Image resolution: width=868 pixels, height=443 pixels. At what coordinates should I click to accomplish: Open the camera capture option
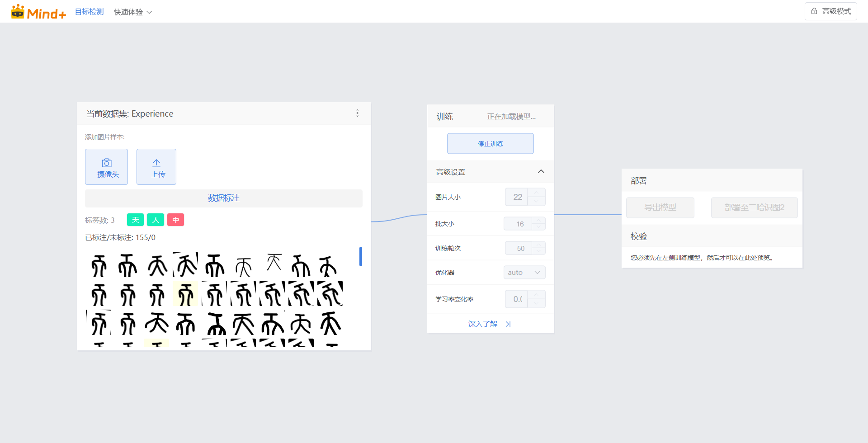(107, 167)
